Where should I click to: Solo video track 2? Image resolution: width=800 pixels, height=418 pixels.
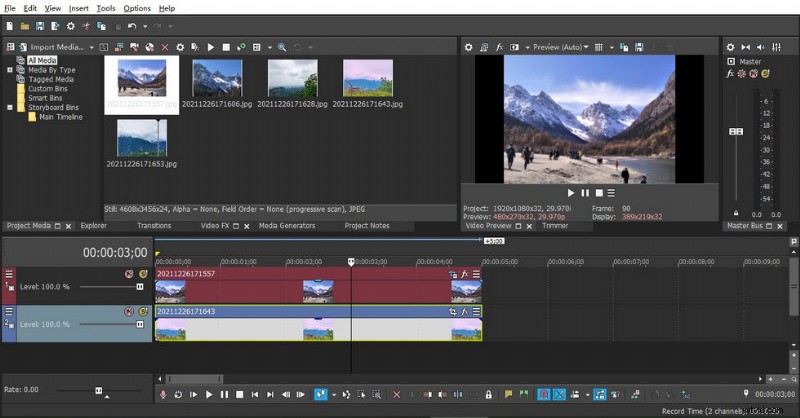tap(143, 311)
